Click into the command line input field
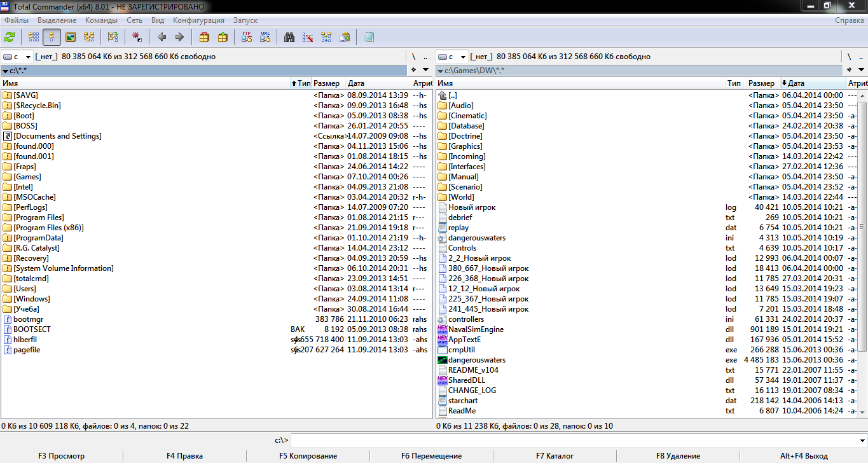868x463 pixels. coord(573,440)
